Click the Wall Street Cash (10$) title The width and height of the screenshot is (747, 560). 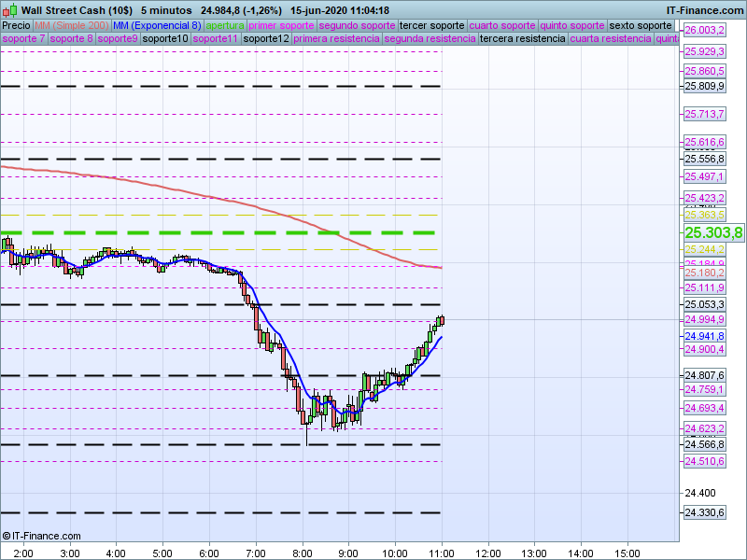[x=77, y=10]
